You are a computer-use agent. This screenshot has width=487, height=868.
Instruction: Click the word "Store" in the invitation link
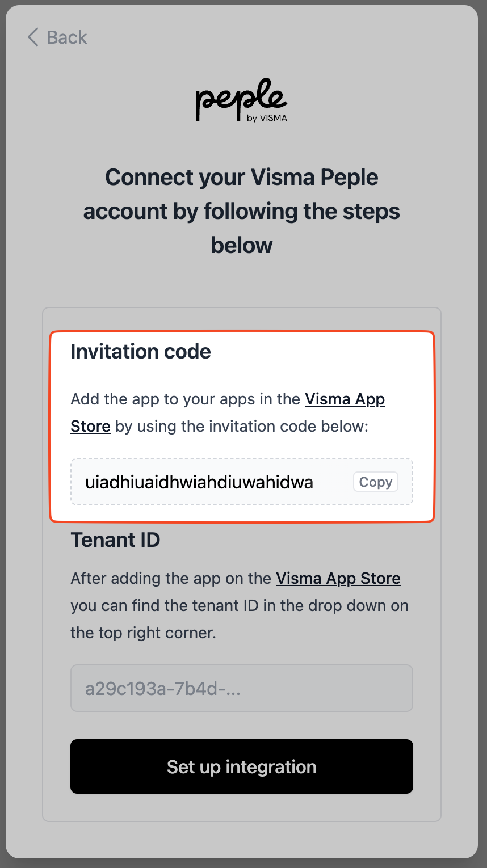[x=90, y=426]
